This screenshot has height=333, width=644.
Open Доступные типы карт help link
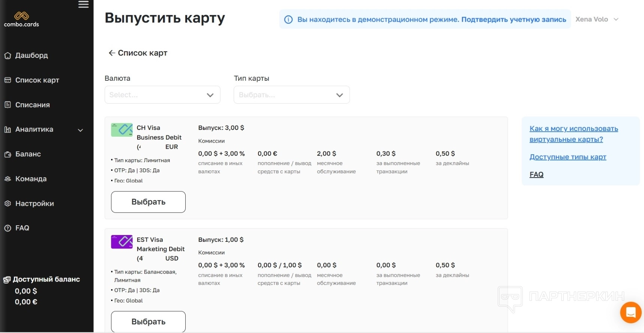567,157
